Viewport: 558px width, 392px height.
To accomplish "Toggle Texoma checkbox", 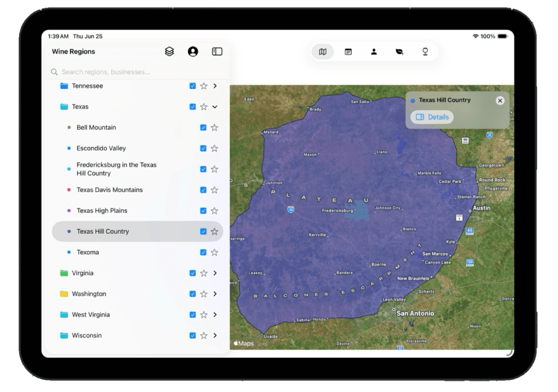I will pyautogui.click(x=203, y=253).
